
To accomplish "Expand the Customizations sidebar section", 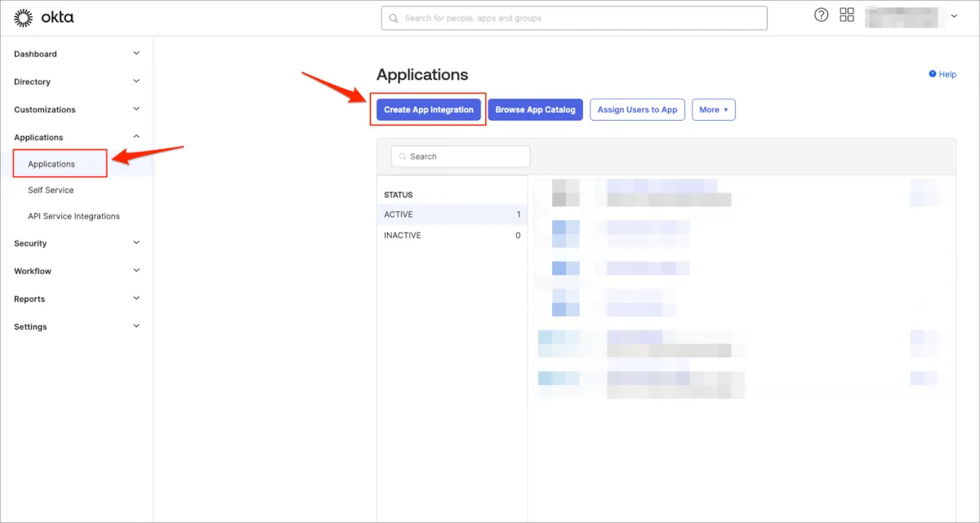I will [x=136, y=109].
